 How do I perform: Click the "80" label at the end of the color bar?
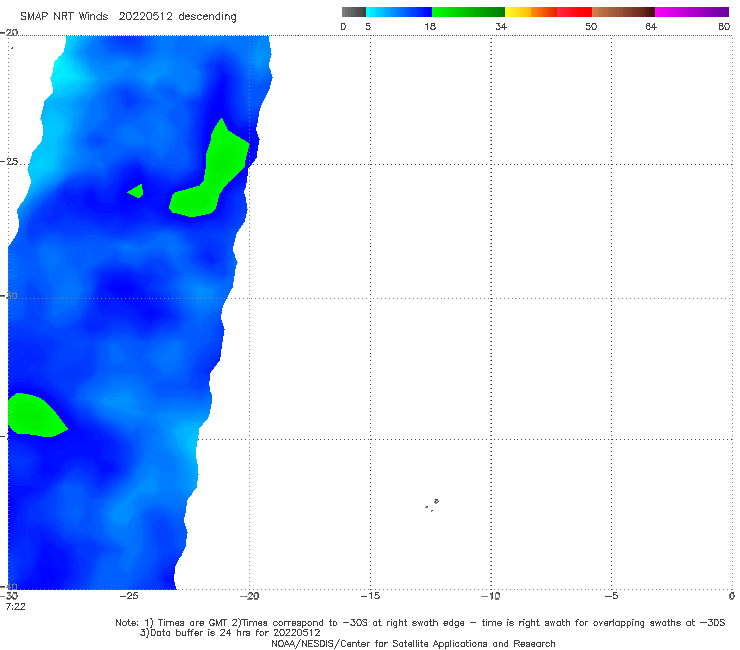[x=724, y=27]
